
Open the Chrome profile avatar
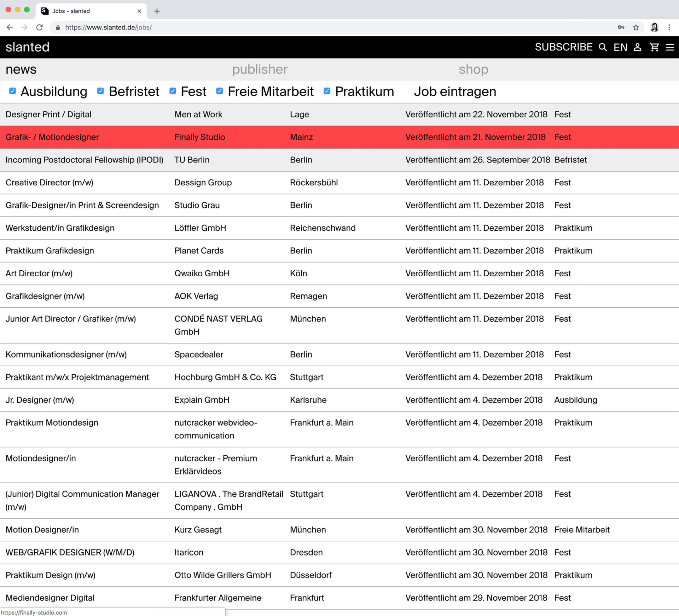654,27
